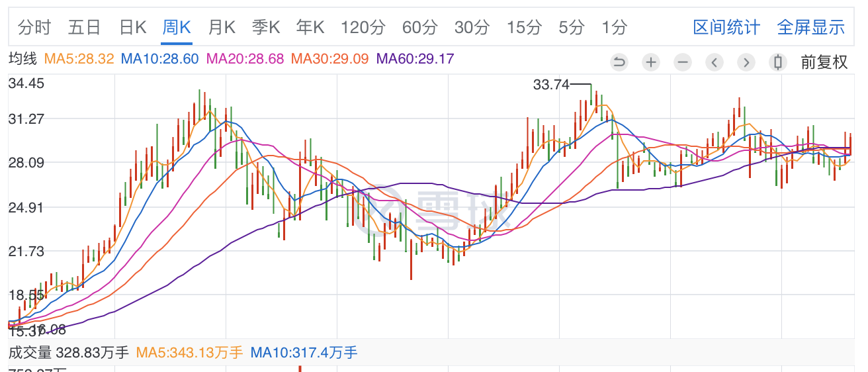The width and height of the screenshot is (868, 372).
Task: Click the 全屏显示 fullscreen link
Action: pyautogui.click(x=810, y=27)
